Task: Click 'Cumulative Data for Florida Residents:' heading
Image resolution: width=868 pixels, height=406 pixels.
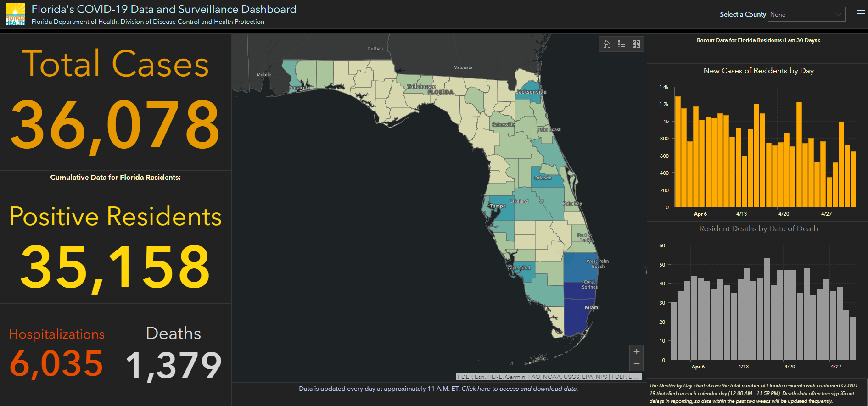Action: click(115, 177)
